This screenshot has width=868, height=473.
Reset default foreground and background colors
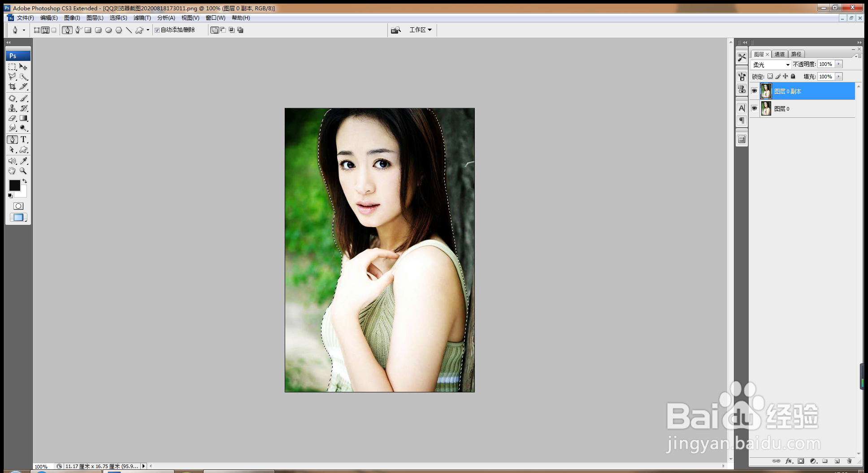[10, 196]
